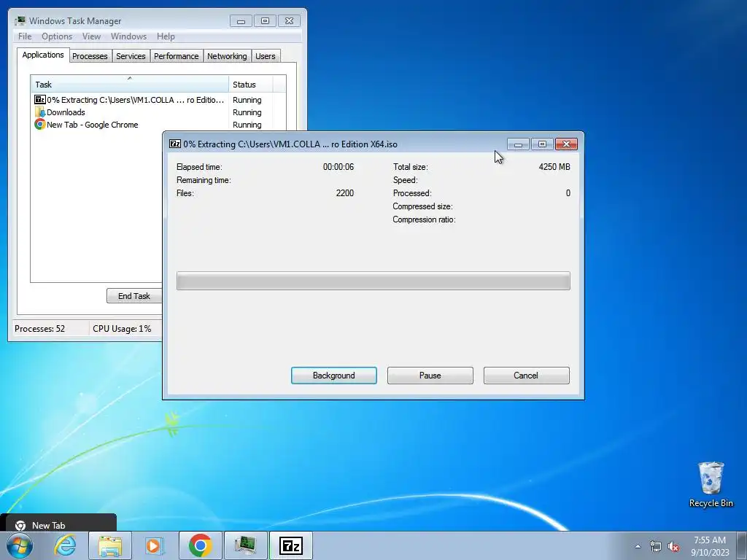The height and width of the screenshot is (560, 747).
Task: Sort by the Status column header
Action: (x=251, y=85)
